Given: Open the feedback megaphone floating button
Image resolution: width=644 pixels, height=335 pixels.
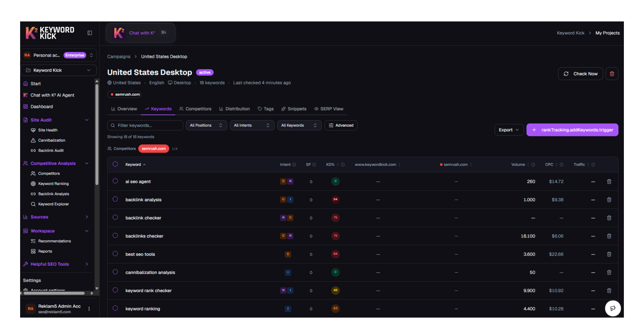Looking at the screenshot, I should [612, 309].
